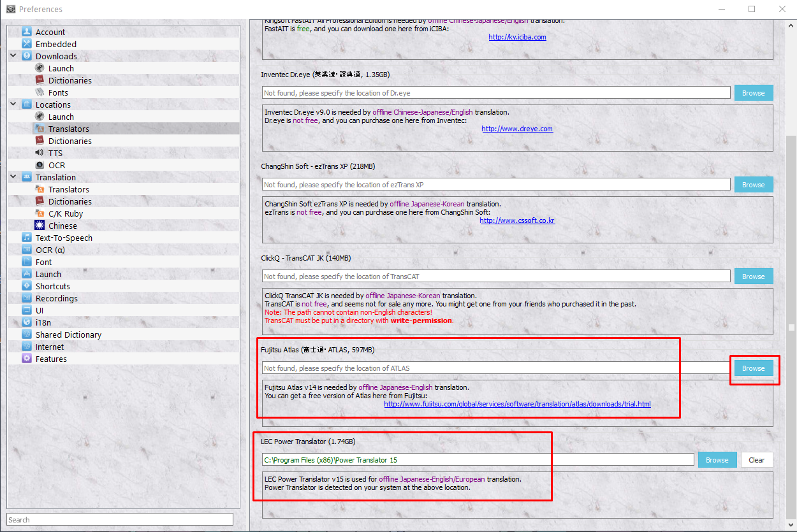Open the i18n globe icon

point(27,322)
